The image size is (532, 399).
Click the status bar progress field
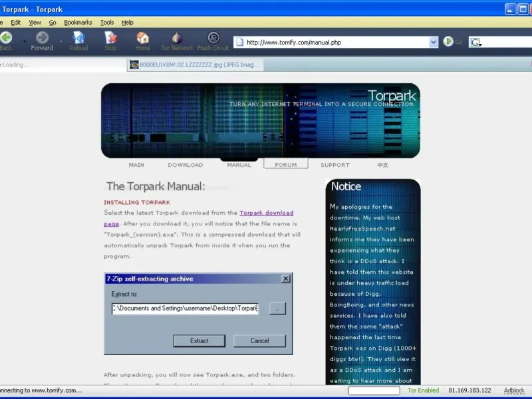pyautogui.click(x=374, y=390)
